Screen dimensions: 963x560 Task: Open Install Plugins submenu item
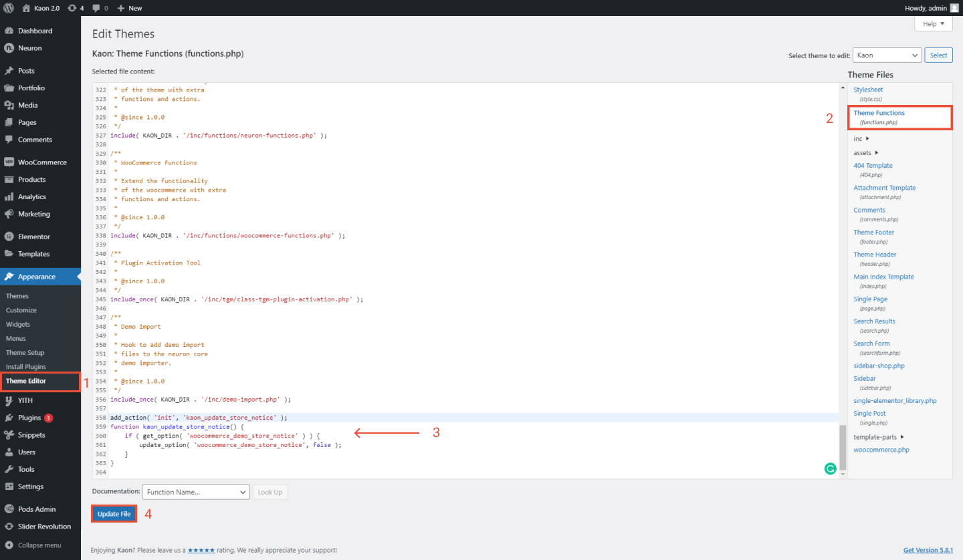coord(26,367)
